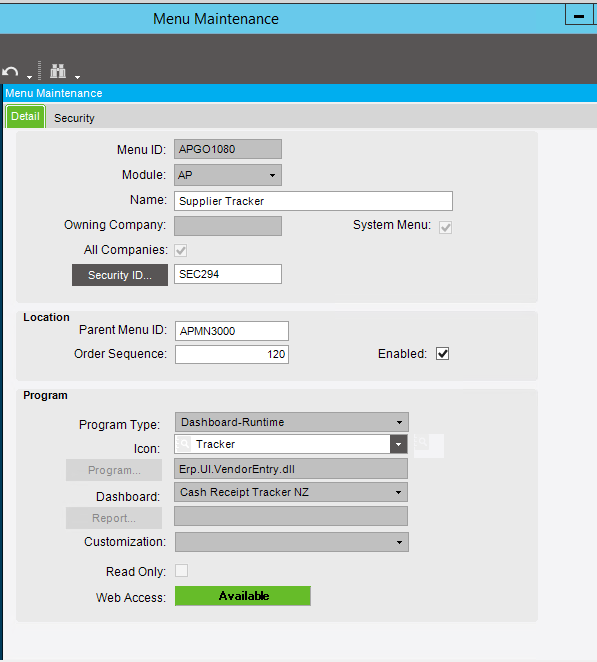Click the binoculars search icon
The image size is (597, 662).
click(x=58, y=71)
